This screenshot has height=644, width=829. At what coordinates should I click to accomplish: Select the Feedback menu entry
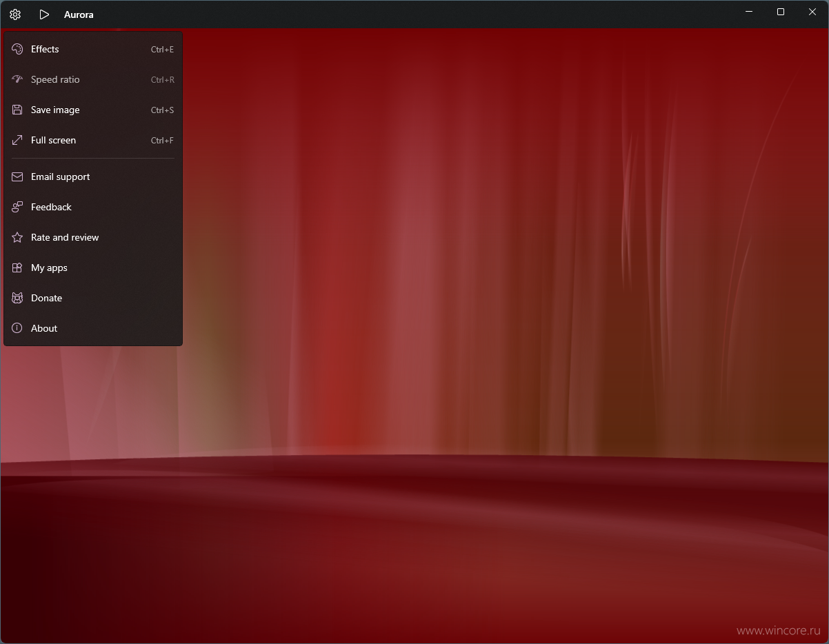tap(93, 207)
